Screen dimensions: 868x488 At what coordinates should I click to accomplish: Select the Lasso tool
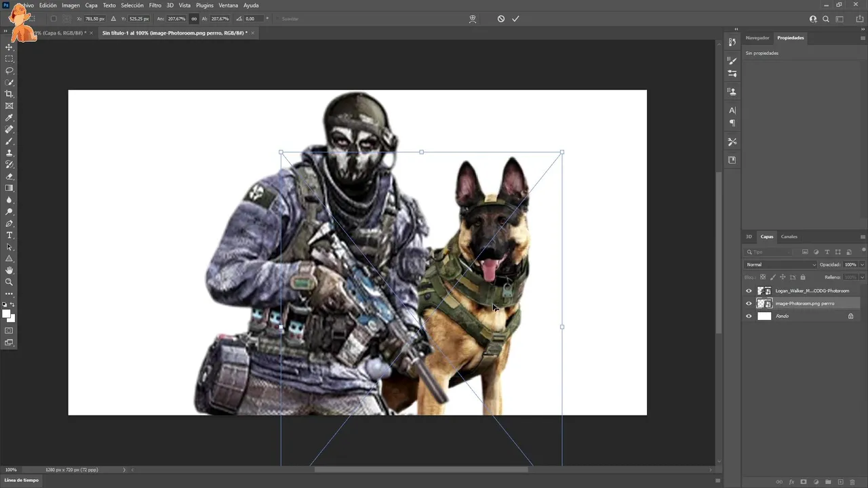point(9,70)
